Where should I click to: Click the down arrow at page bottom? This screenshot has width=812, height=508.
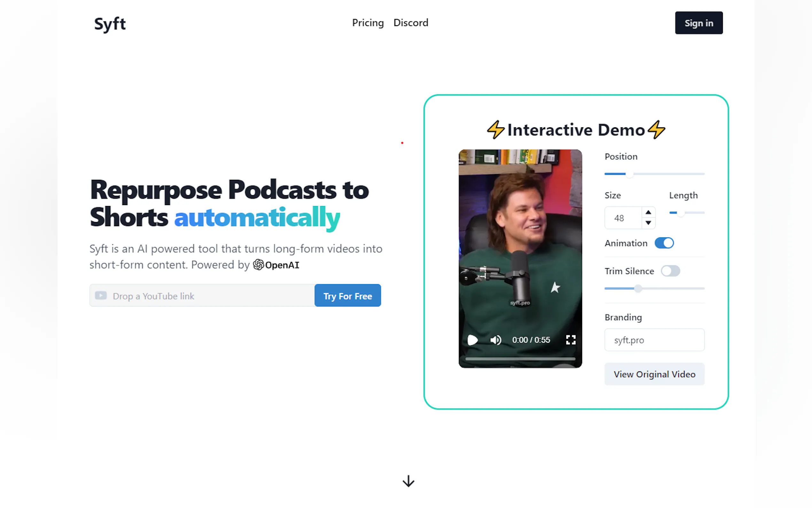(408, 481)
